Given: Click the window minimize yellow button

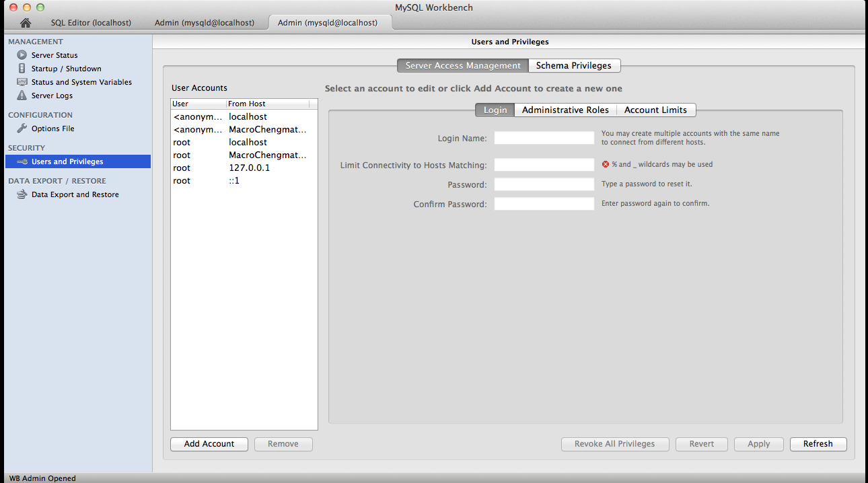Looking at the screenshot, I should (x=27, y=7).
